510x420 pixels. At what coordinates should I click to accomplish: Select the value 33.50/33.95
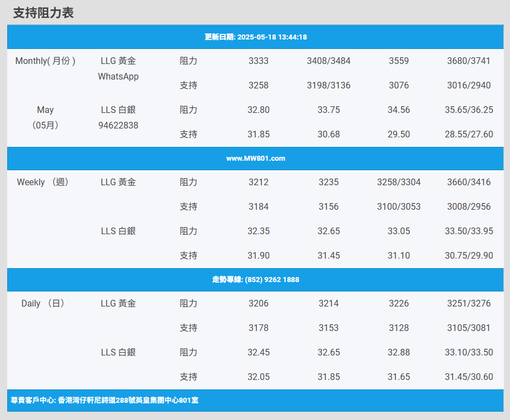[469, 231]
